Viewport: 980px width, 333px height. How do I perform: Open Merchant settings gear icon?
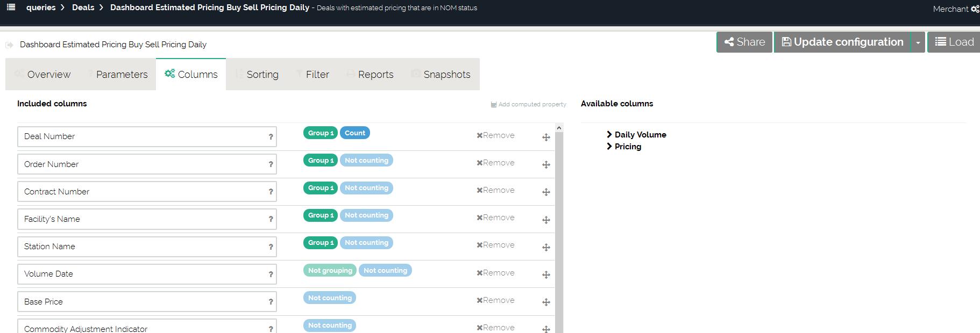[975, 9]
